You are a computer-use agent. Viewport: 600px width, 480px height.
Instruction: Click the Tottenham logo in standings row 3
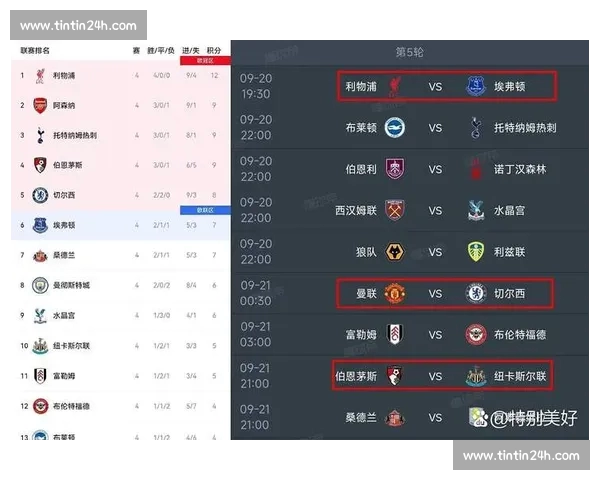click(x=40, y=135)
